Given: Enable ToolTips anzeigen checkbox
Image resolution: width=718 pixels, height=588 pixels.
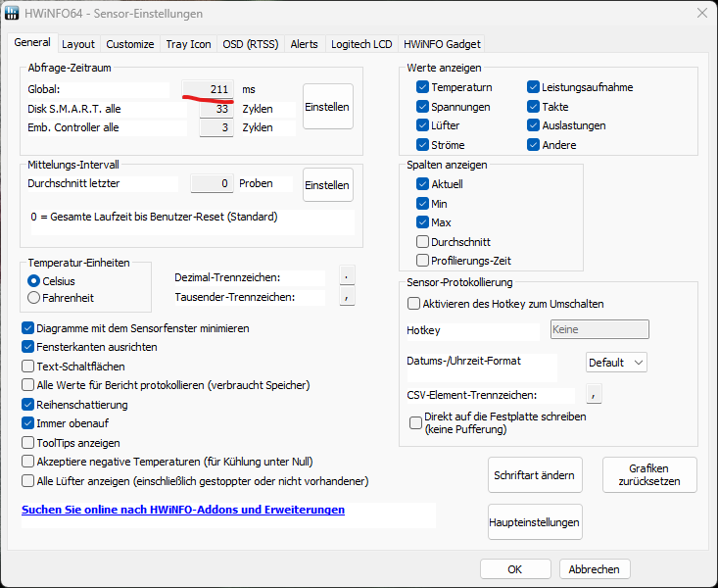Looking at the screenshot, I should coord(28,443).
